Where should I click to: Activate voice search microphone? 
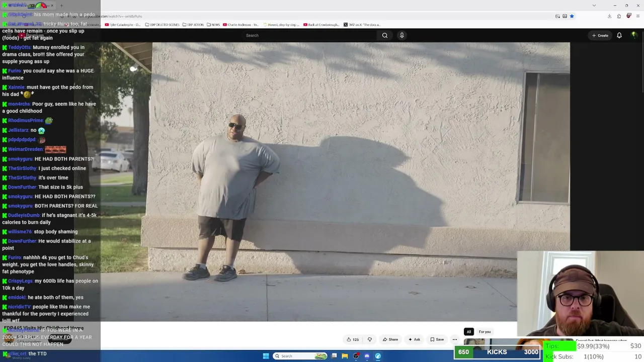tap(401, 35)
